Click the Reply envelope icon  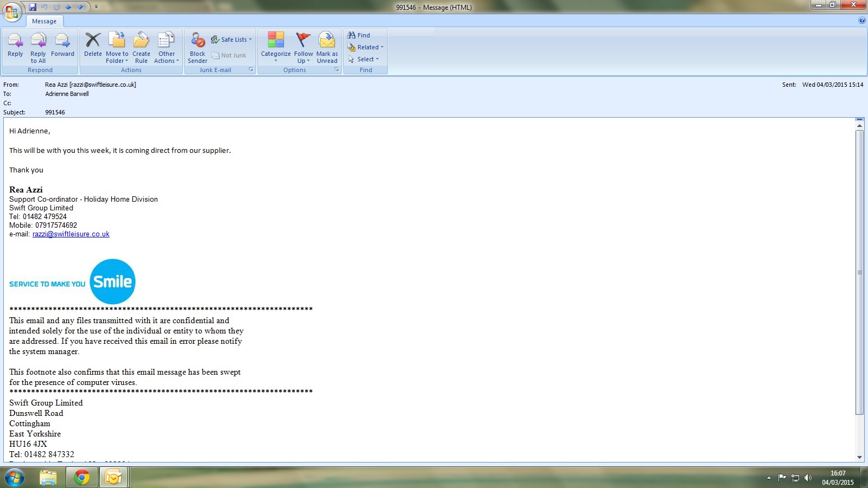coord(15,41)
